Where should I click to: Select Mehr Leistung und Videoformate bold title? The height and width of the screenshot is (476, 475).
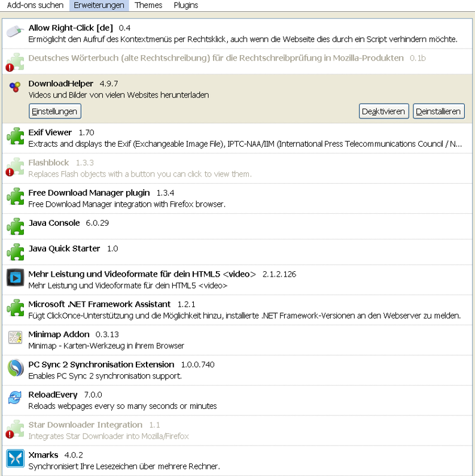pos(142,274)
